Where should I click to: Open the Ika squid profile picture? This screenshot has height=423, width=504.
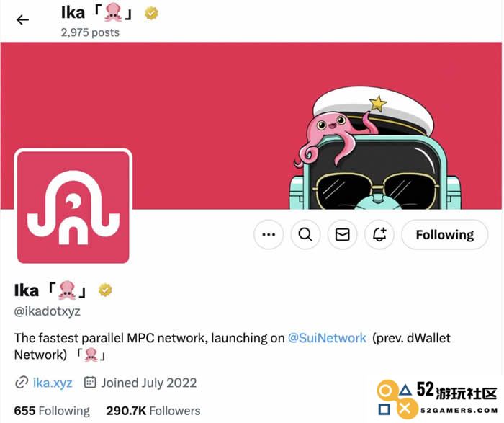tap(73, 207)
